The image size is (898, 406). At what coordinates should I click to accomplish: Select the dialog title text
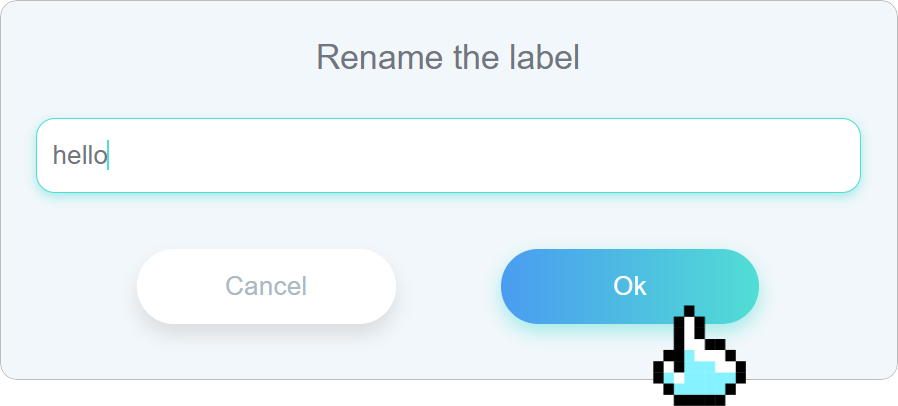click(x=448, y=57)
